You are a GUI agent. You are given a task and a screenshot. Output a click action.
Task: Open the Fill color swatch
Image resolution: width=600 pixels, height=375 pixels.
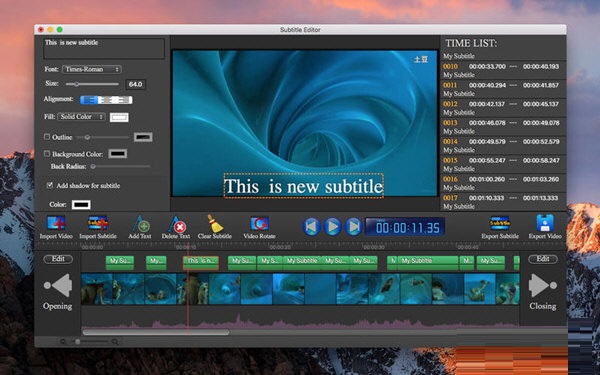point(119,117)
